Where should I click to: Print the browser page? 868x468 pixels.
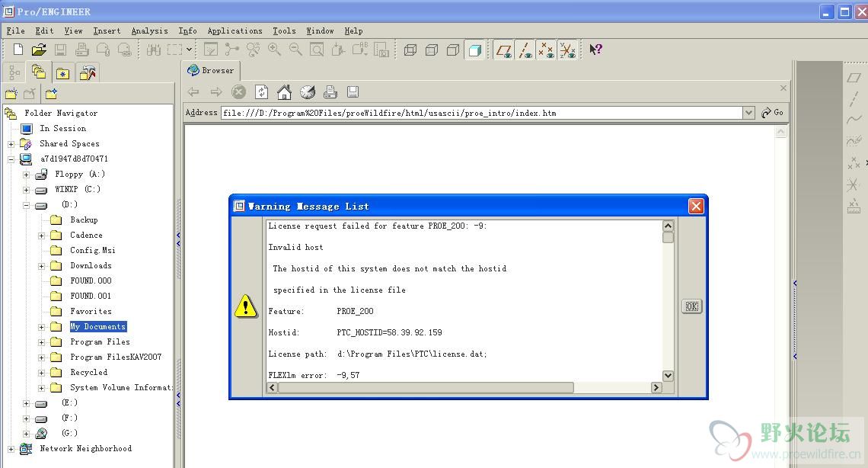(330, 92)
